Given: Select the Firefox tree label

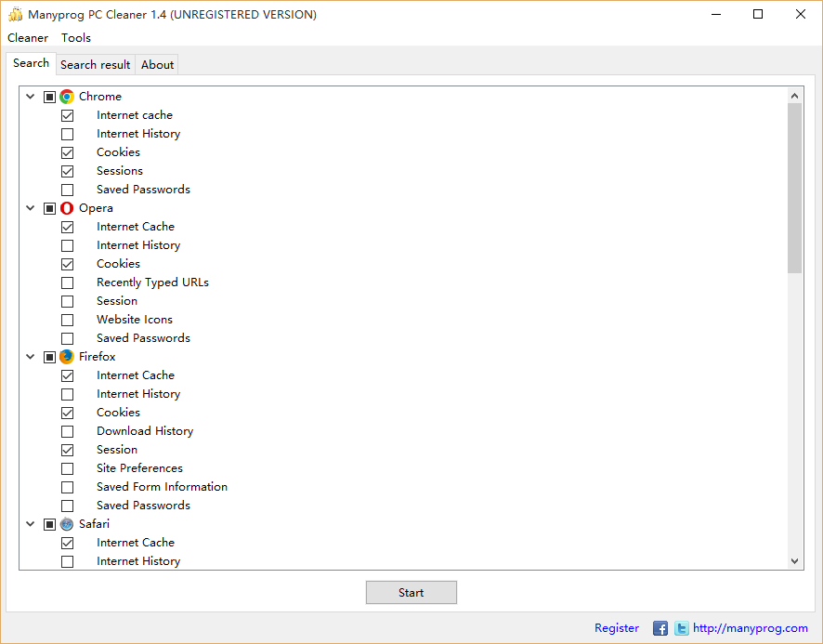Looking at the screenshot, I should (x=98, y=357).
